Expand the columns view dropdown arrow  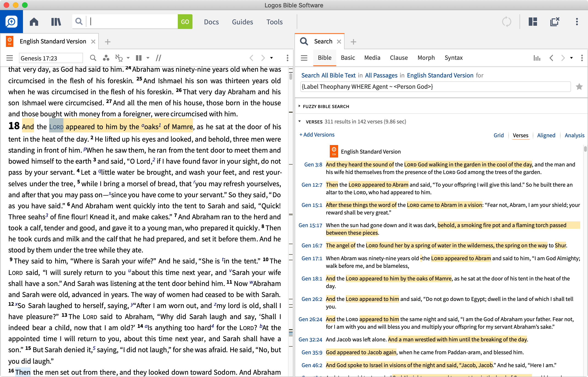coord(148,58)
